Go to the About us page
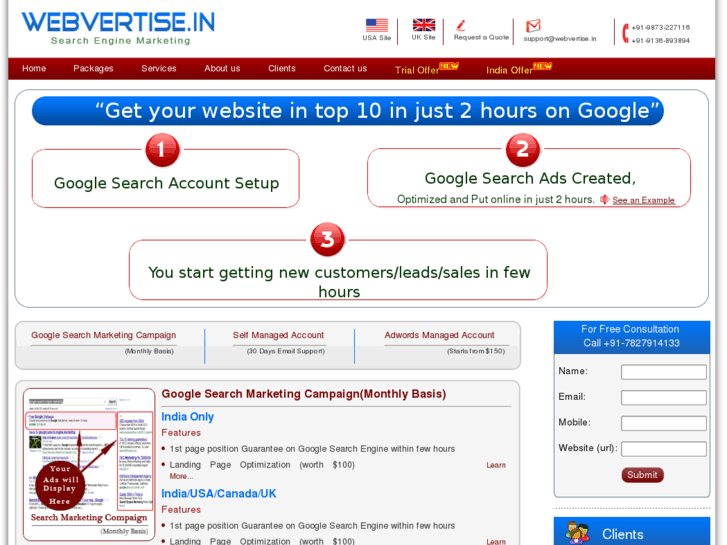The height and width of the screenshot is (545, 727). click(x=222, y=68)
